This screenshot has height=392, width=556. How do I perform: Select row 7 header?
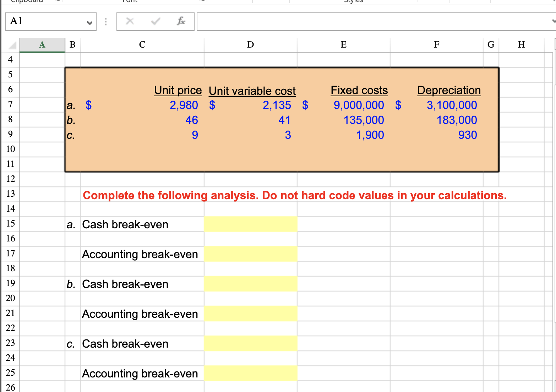[x=10, y=104]
